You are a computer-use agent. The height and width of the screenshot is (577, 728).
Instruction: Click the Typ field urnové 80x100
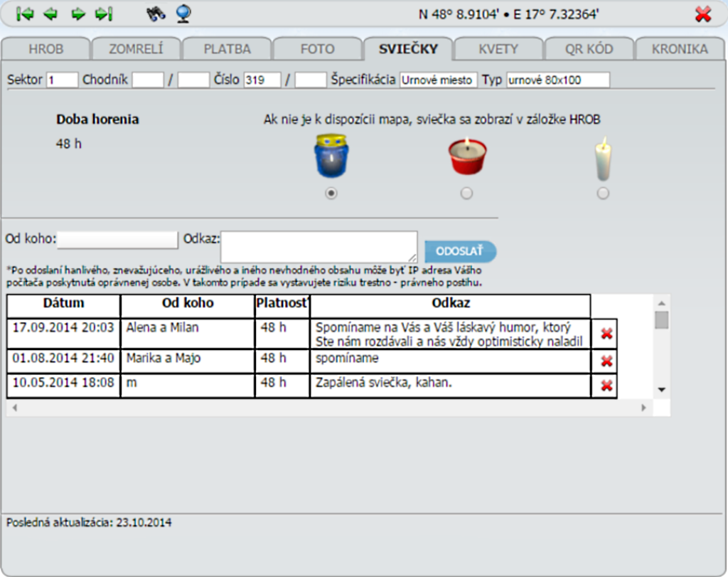point(558,80)
